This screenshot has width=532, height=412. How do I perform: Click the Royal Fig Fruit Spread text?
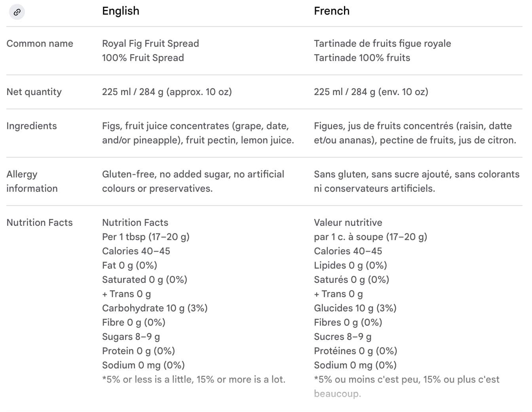150,44
